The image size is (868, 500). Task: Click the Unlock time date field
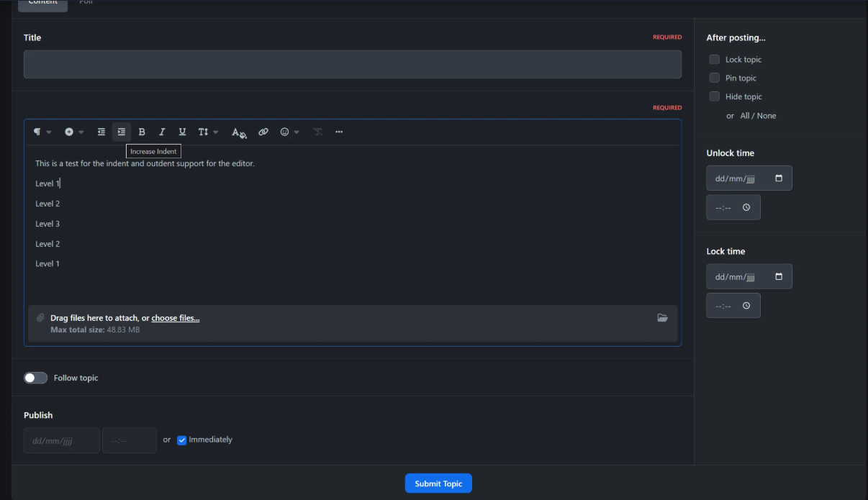coord(749,178)
